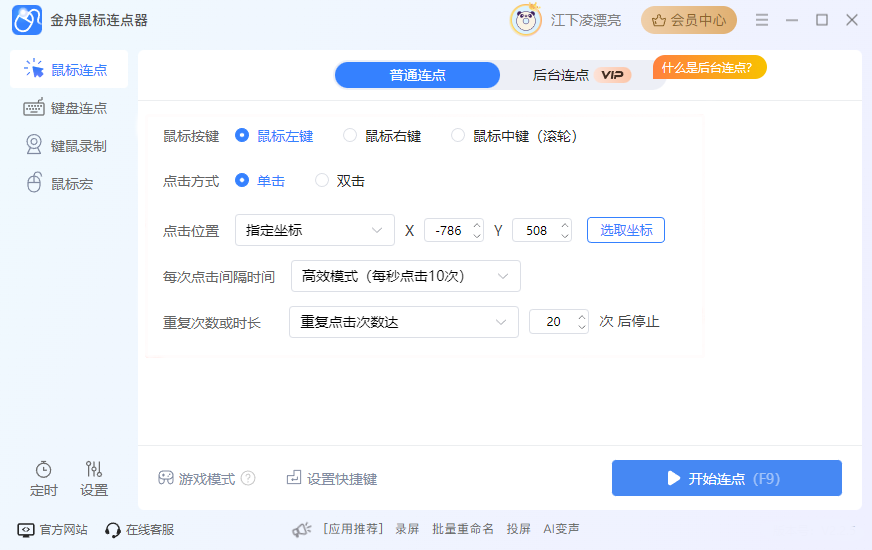Click the megaphone announcement icon

pyautogui.click(x=302, y=529)
